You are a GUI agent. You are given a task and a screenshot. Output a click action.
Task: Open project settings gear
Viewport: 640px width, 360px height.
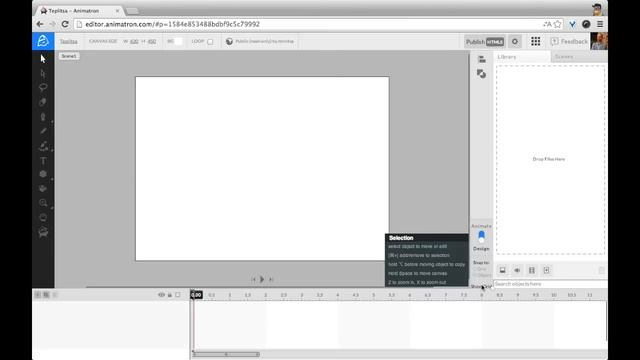(515, 41)
